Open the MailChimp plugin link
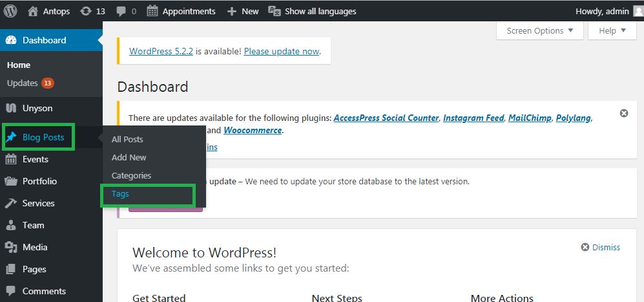 pos(530,118)
